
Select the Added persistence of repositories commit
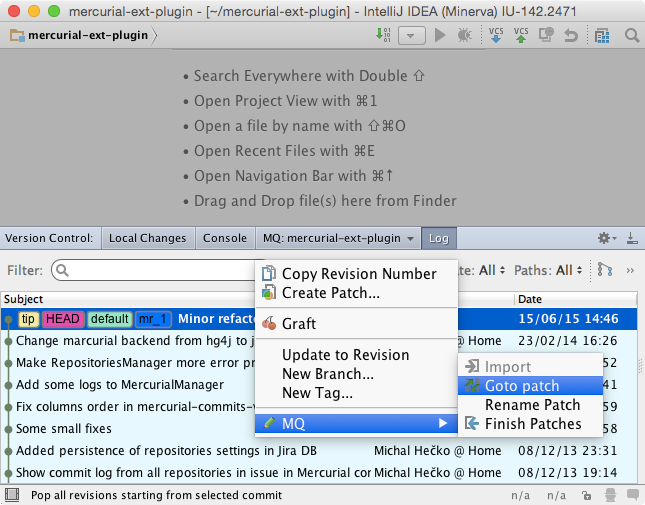click(x=319, y=451)
